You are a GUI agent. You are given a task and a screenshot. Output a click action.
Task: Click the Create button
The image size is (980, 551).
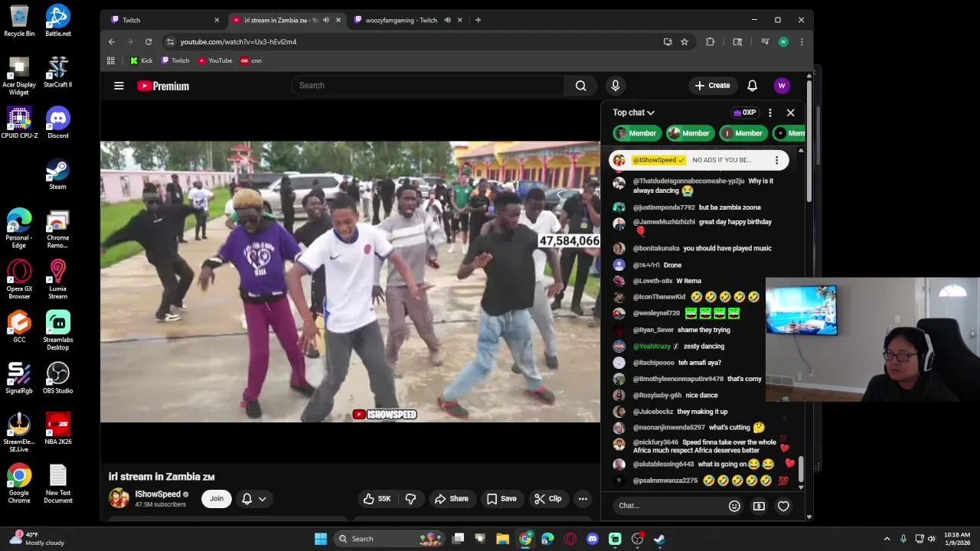click(x=713, y=86)
